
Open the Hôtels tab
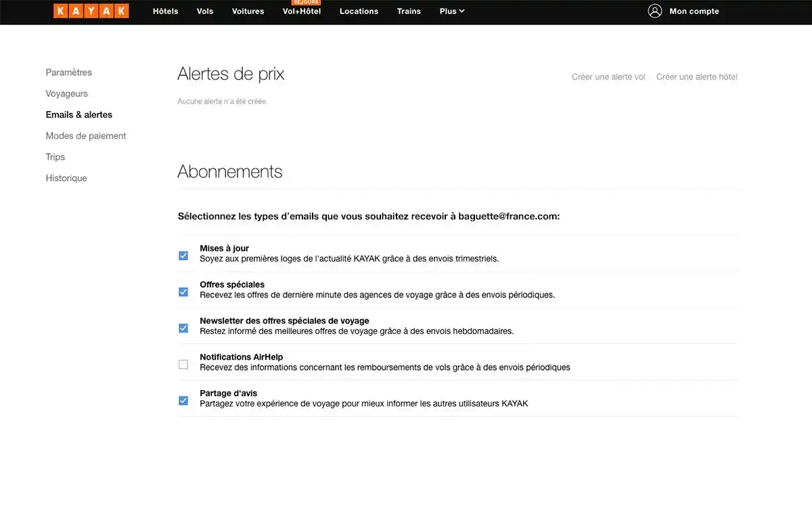tap(166, 12)
